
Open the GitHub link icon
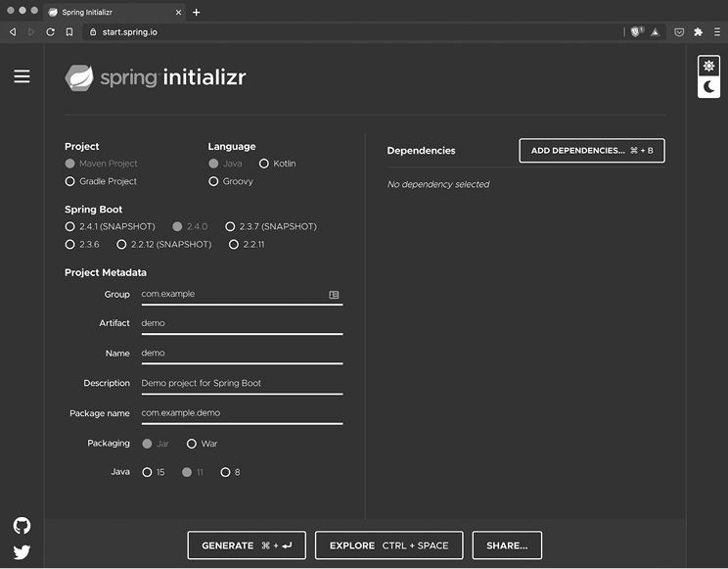click(22, 526)
